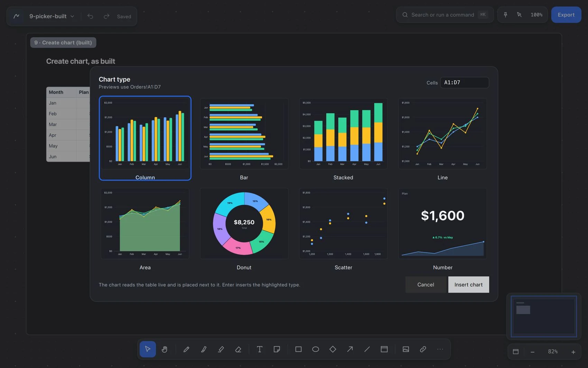Pick the Donut chart type

point(244,229)
